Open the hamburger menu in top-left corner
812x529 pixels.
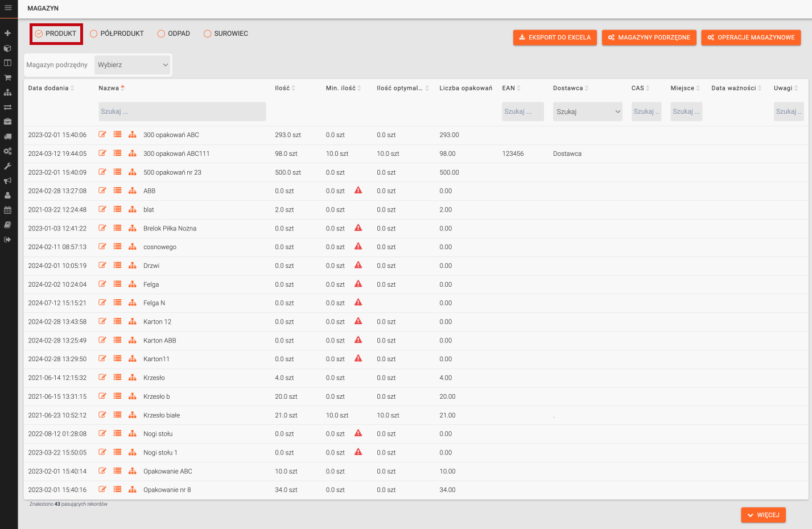click(x=8, y=8)
